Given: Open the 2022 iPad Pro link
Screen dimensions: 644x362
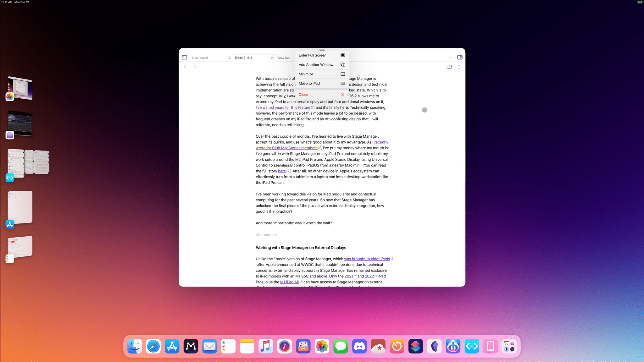Looking at the screenshot, I should point(369,276).
